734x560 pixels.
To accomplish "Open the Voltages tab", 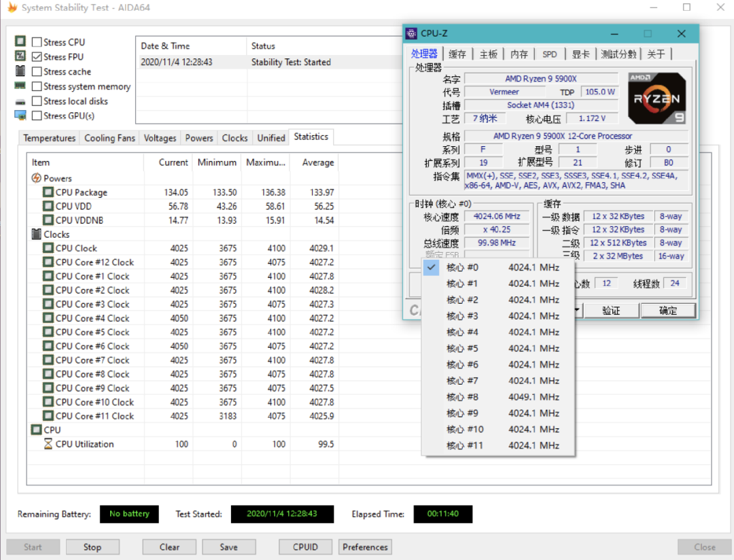I will coord(160,138).
